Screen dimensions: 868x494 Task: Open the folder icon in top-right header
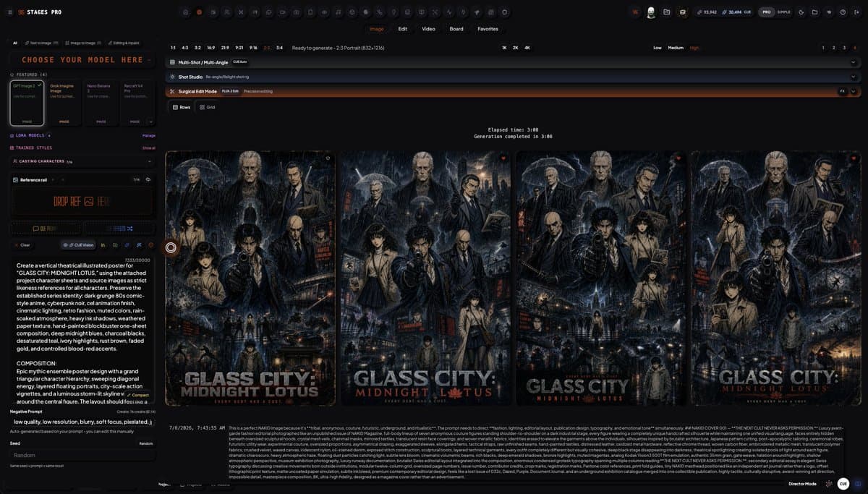(814, 12)
